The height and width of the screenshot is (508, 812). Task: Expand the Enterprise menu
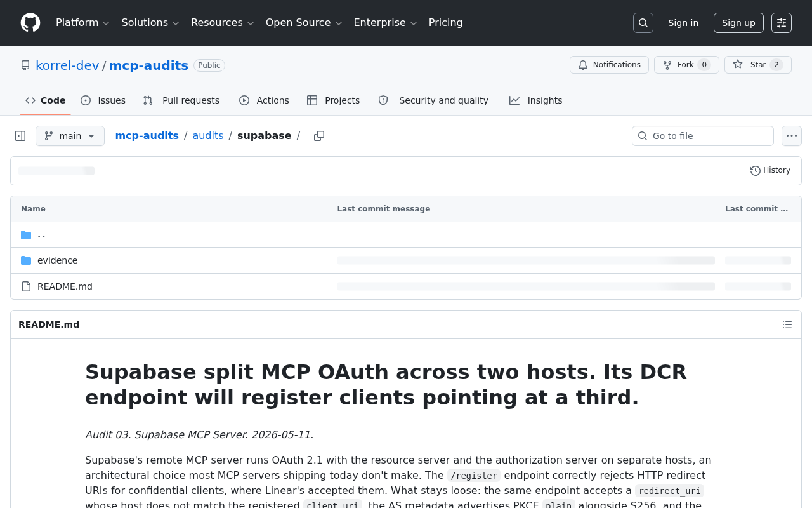click(x=385, y=23)
